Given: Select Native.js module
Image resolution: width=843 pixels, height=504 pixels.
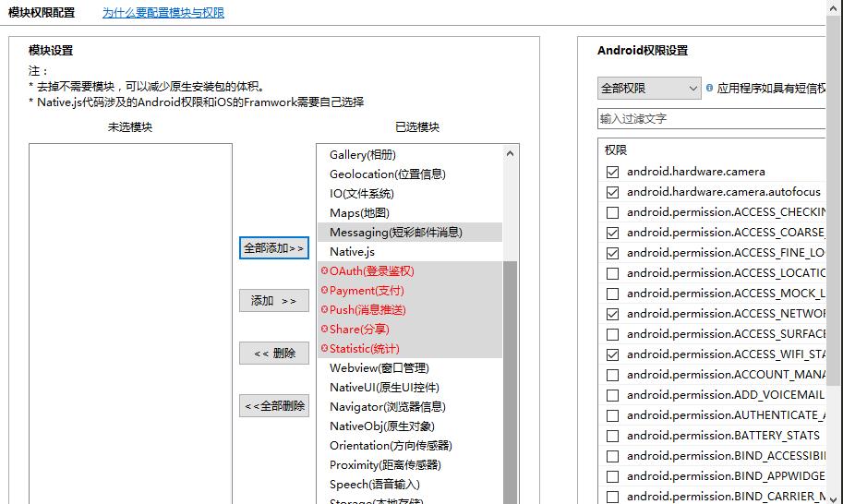Looking at the screenshot, I should (x=410, y=251).
